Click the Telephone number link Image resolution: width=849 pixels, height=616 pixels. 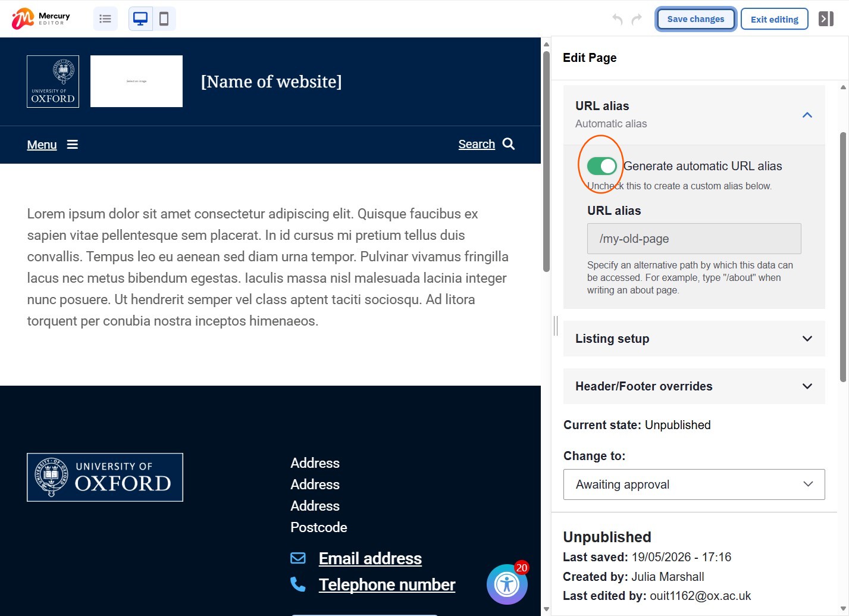(387, 584)
